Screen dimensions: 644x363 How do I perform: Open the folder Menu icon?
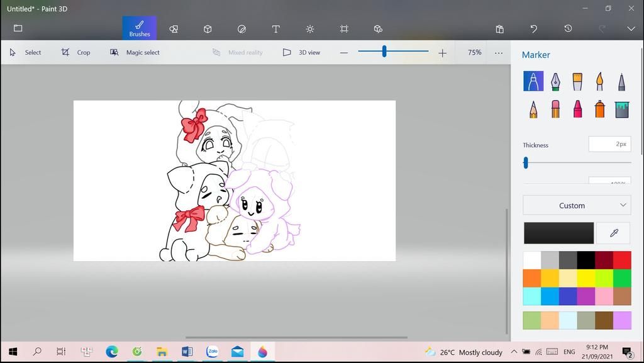pos(18,28)
